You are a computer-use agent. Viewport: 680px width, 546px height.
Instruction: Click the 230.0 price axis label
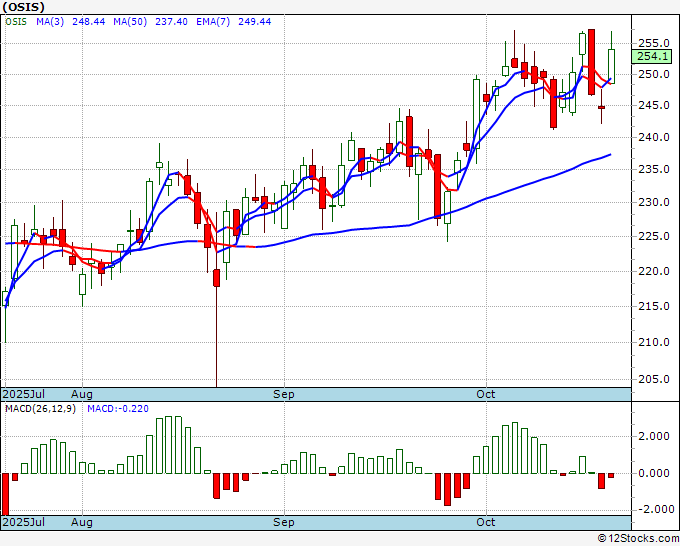[x=654, y=202]
